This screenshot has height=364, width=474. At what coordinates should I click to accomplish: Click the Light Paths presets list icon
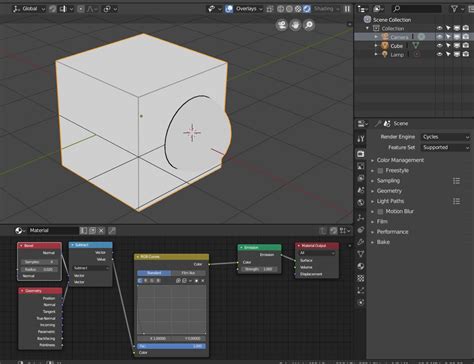pyautogui.click(x=456, y=201)
